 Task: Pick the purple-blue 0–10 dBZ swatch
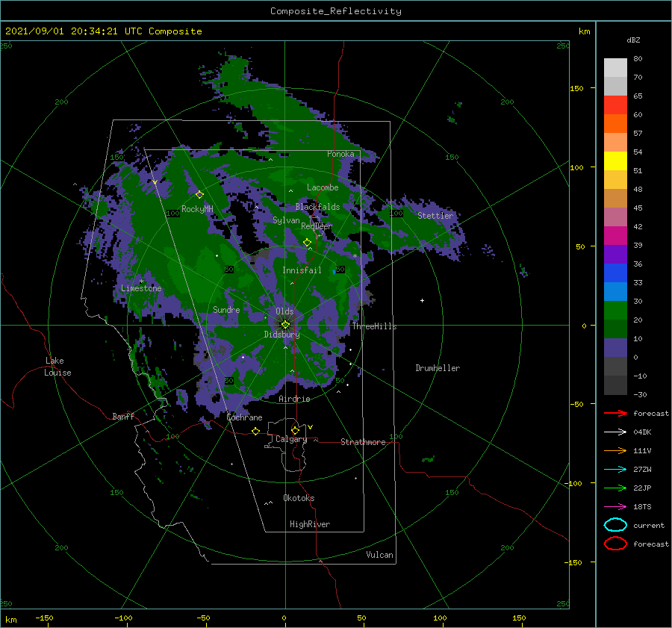coord(615,348)
